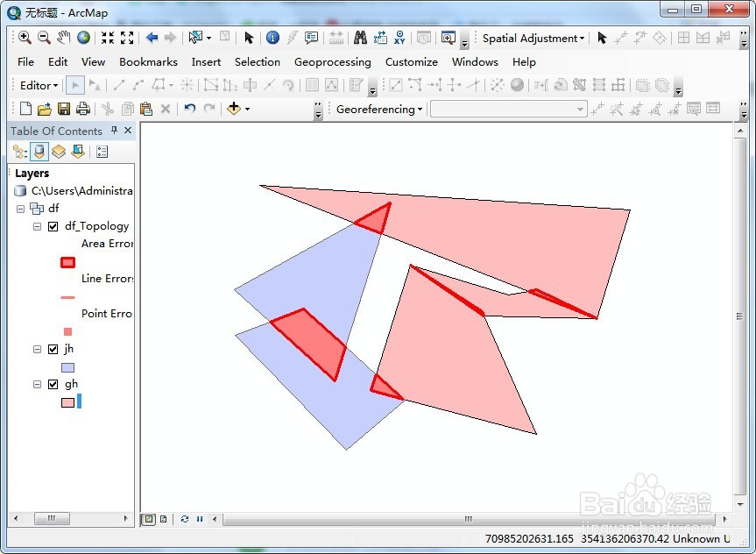Image resolution: width=756 pixels, height=554 pixels.
Task: Select the Zoom In tool
Action: [25, 38]
